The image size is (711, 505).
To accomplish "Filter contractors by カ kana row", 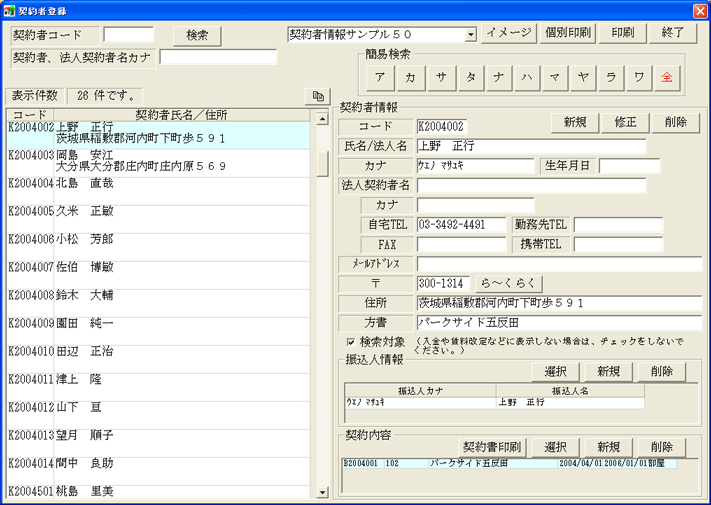I will coord(409,77).
